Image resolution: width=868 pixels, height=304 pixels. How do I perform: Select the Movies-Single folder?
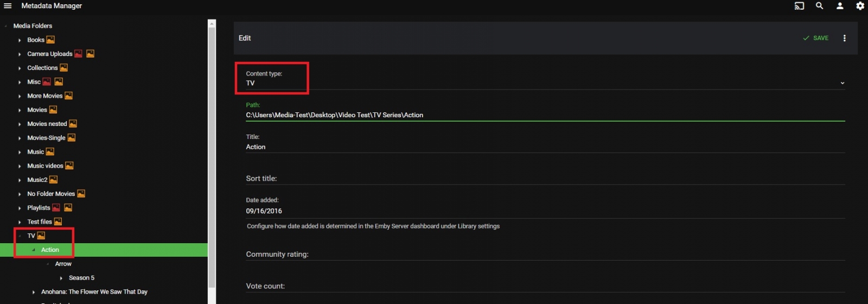tap(46, 138)
